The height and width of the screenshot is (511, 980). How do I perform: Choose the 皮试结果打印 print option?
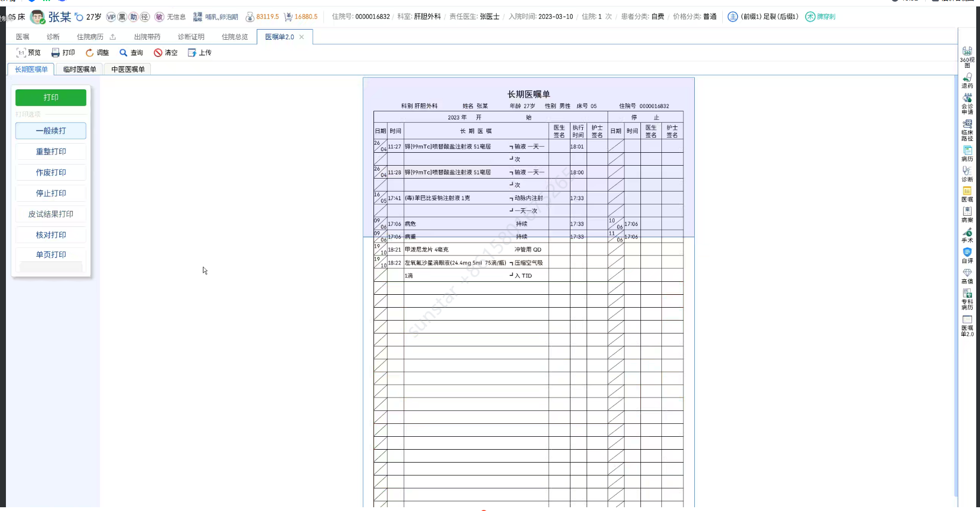point(51,214)
